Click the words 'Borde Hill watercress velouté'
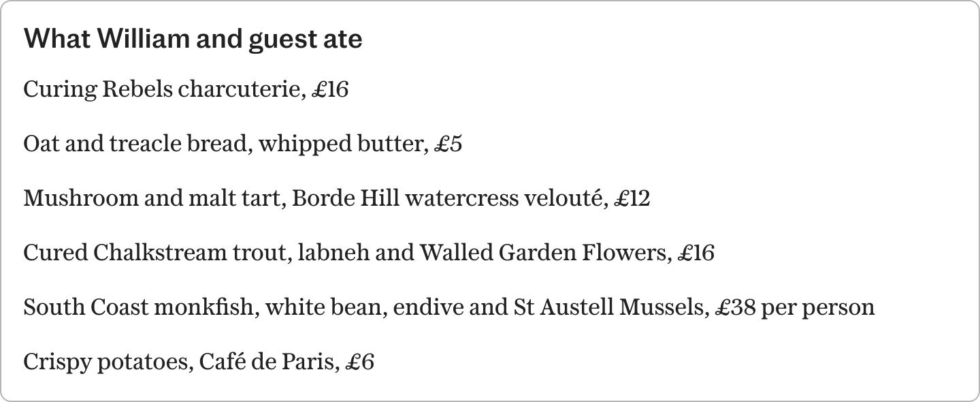Image resolution: width=980 pixels, height=402 pixels. point(450,198)
